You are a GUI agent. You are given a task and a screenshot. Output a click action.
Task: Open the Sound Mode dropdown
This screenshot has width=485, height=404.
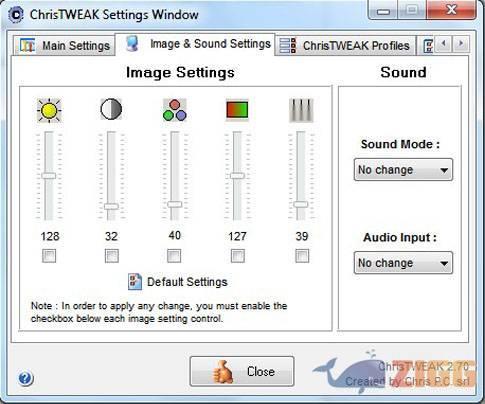pos(403,170)
